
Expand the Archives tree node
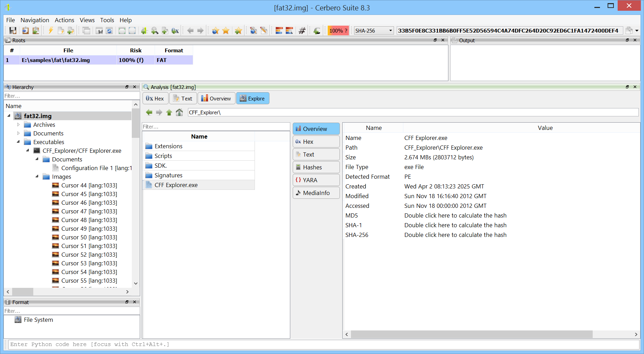[x=18, y=124]
